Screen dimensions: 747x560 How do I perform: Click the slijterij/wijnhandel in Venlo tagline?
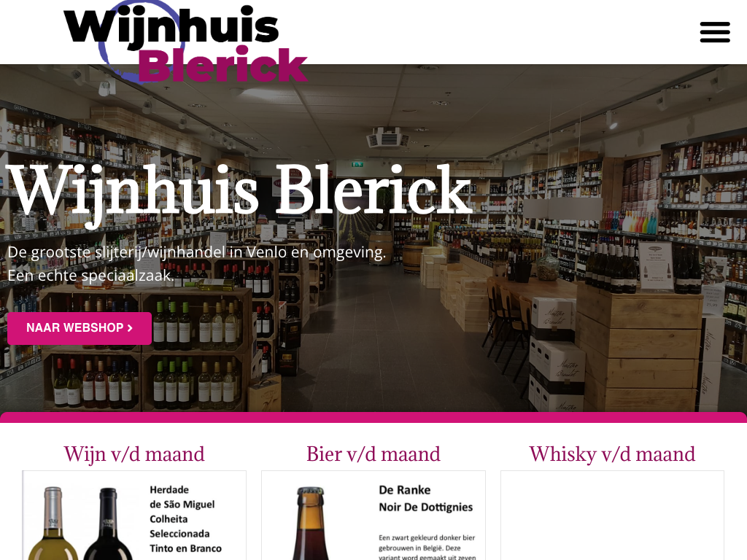click(x=197, y=252)
